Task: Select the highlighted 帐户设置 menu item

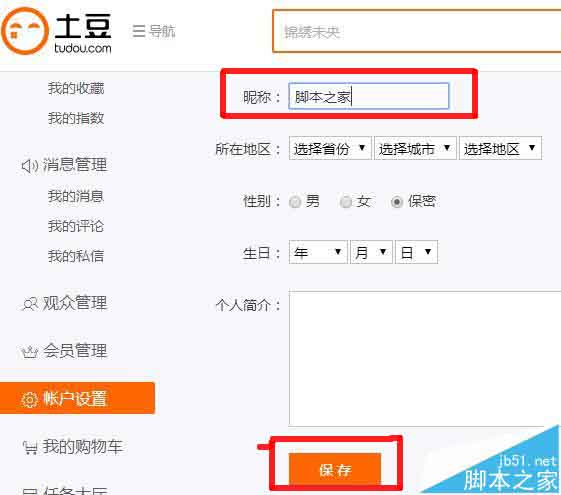Action: 77,398
